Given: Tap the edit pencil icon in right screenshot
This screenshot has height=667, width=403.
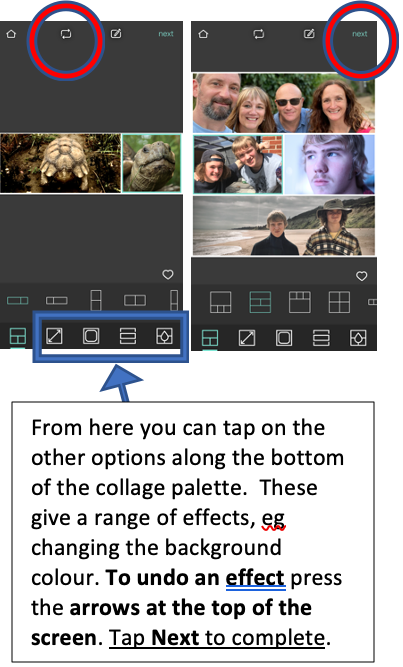Looking at the screenshot, I should [309, 34].
